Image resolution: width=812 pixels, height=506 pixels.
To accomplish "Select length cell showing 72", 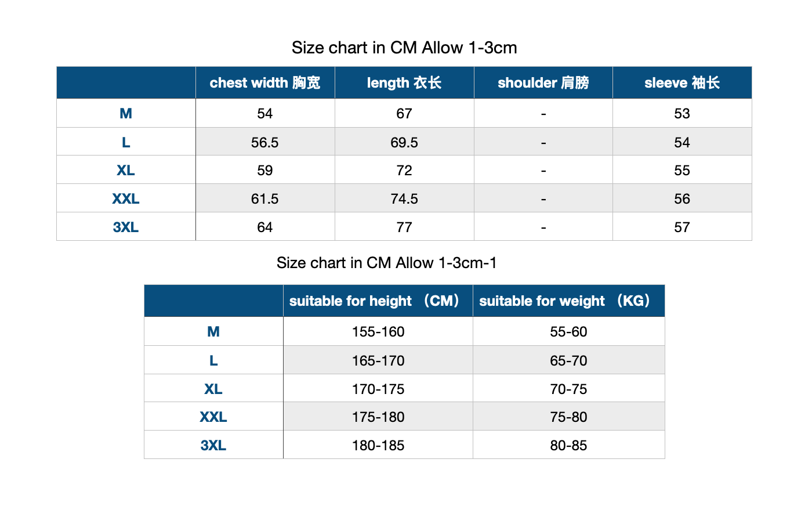I will [x=404, y=170].
